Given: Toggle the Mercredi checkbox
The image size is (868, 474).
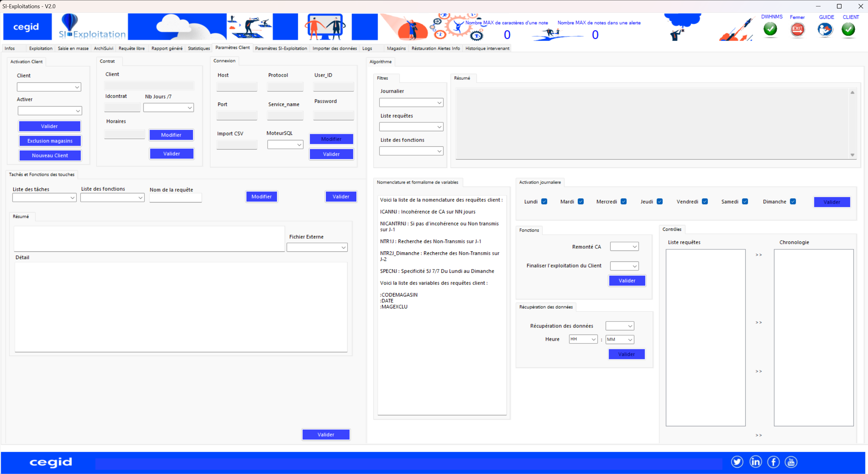Looking at the screenshot, I should (624, 201).
